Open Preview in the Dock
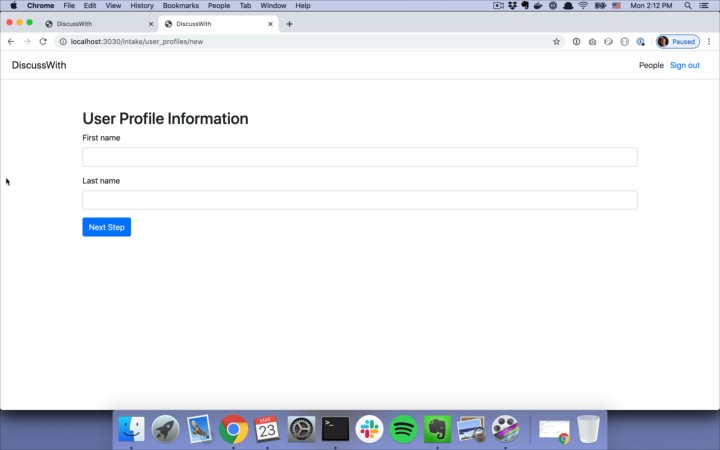The width and height of the screenshot is (720, 450). coord(471,429)
